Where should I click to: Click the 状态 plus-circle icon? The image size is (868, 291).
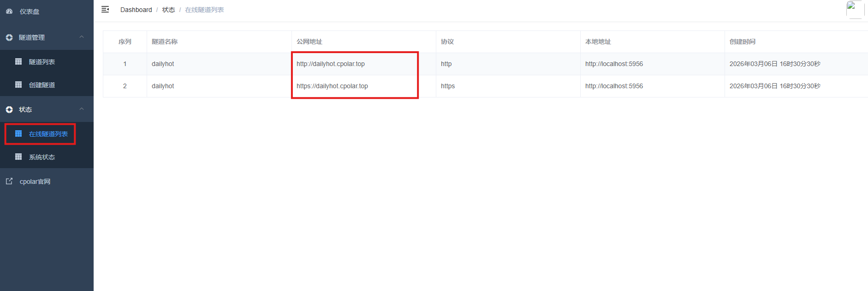point(9,109)
